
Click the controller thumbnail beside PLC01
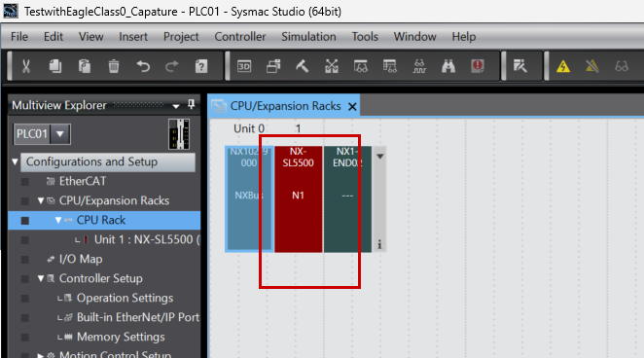(x=179, y=134)
